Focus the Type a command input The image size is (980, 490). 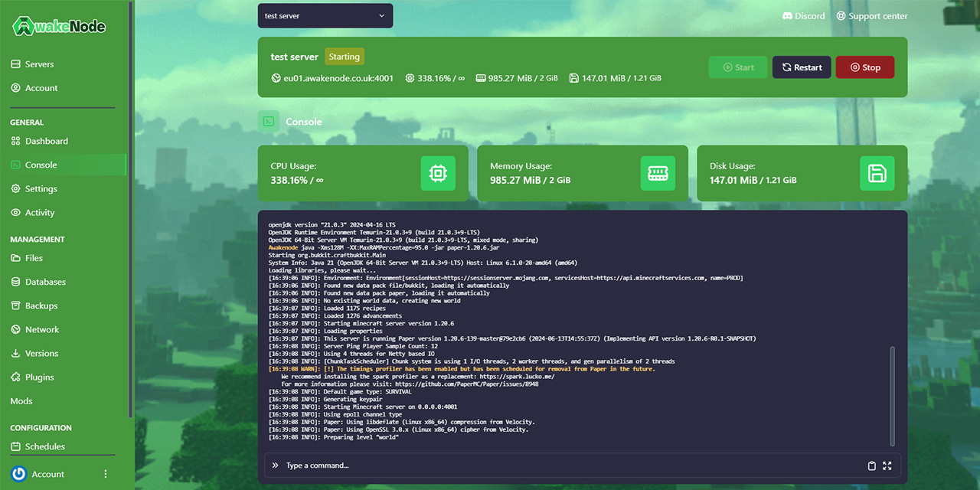point(567,465)
